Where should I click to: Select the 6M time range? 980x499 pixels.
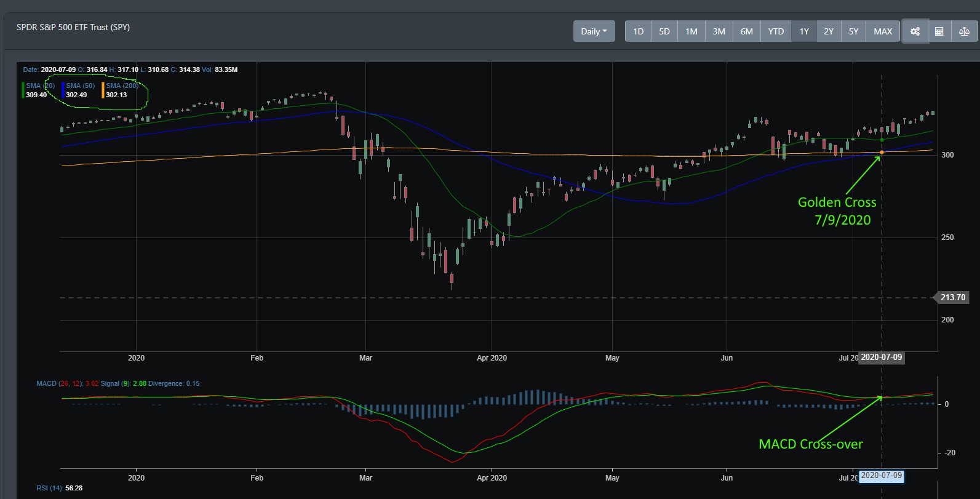(x=747, y=31)
